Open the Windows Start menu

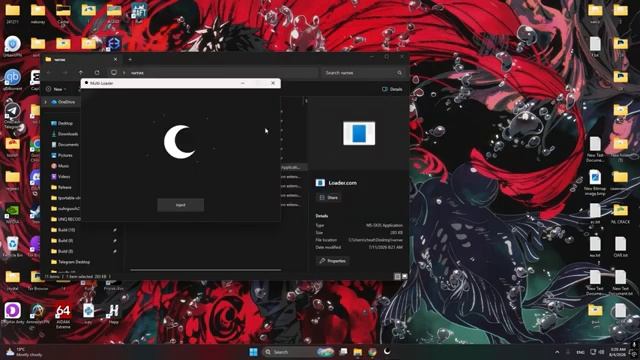coord(253,352)
